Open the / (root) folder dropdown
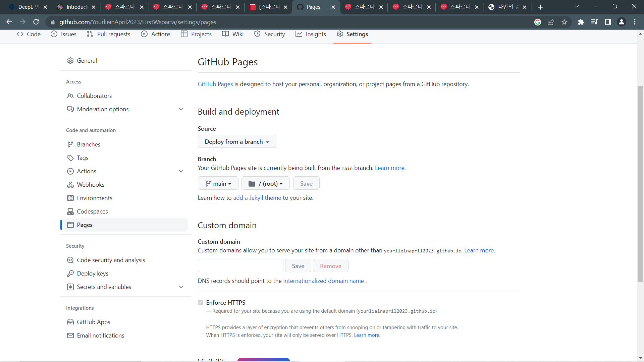The height and width of the screenshot is (362, 644). (266, 183)
